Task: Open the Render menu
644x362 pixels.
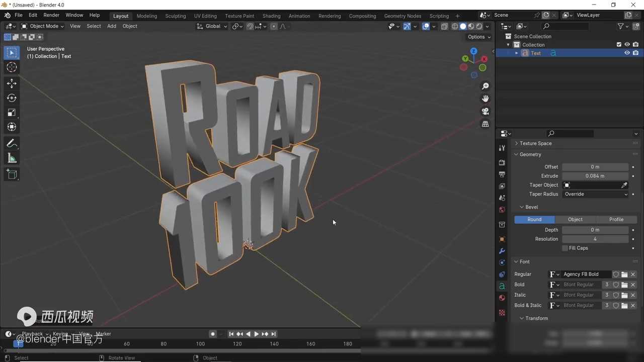Action: tap(51, 15)
